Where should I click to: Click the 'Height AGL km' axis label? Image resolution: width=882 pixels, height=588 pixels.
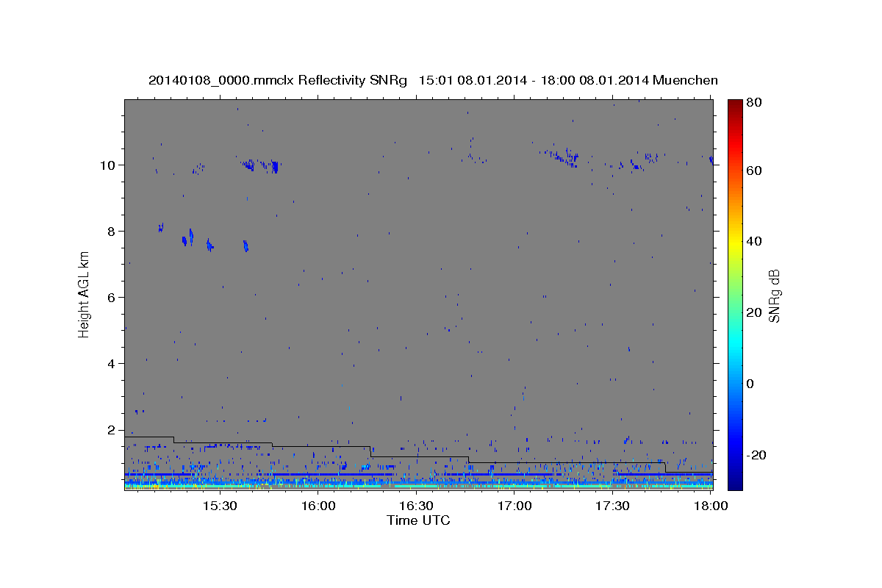tap(84, 294)
